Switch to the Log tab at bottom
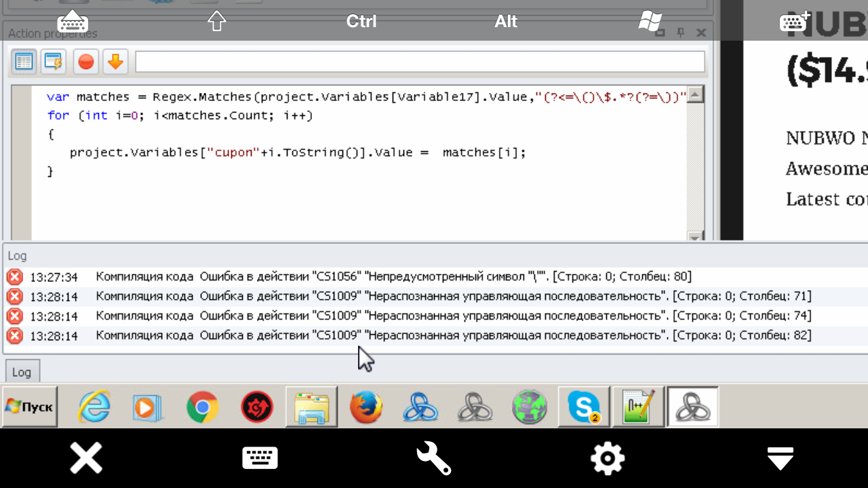Screen dimensions: 868x488 [22, 372]
